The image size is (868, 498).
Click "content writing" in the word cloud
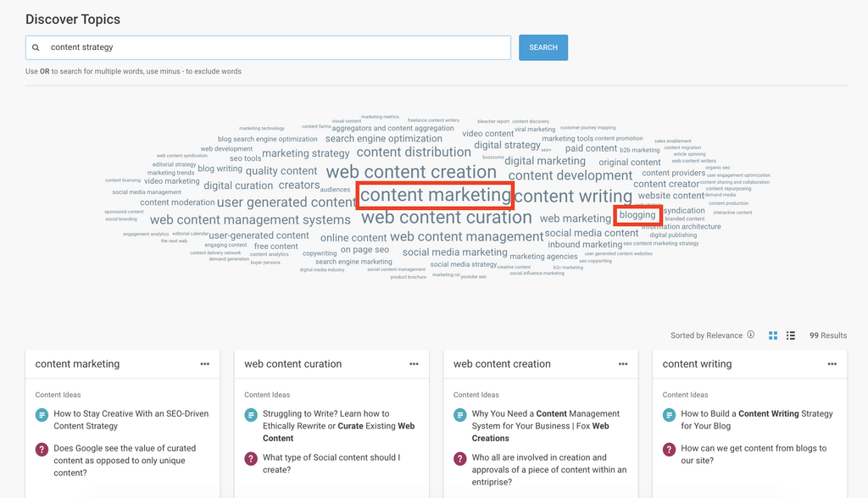point(573,196)
